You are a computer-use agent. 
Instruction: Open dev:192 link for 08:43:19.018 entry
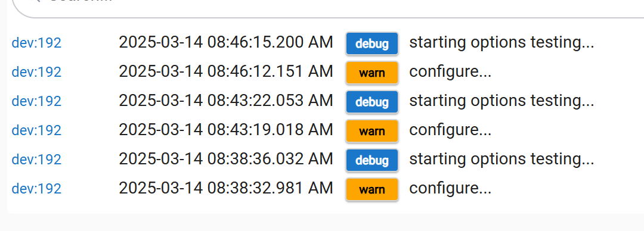[36, 130]
